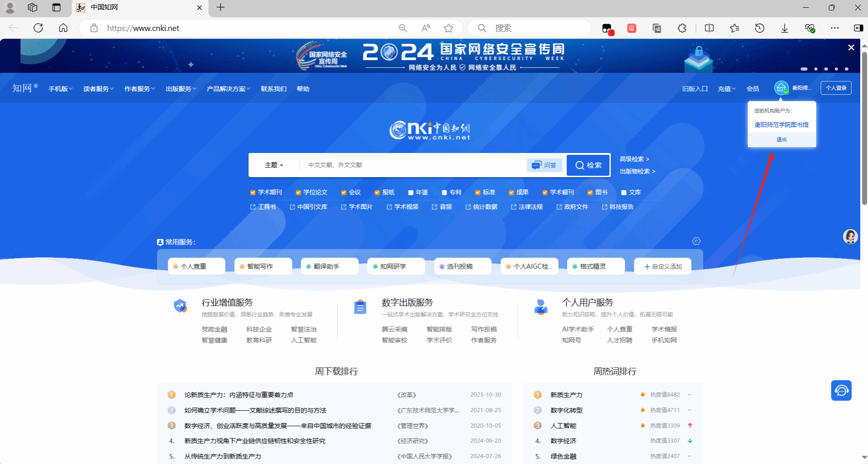868x464 pixels.
Task: Click the common services settings gear icon
Action: point(696,241)
